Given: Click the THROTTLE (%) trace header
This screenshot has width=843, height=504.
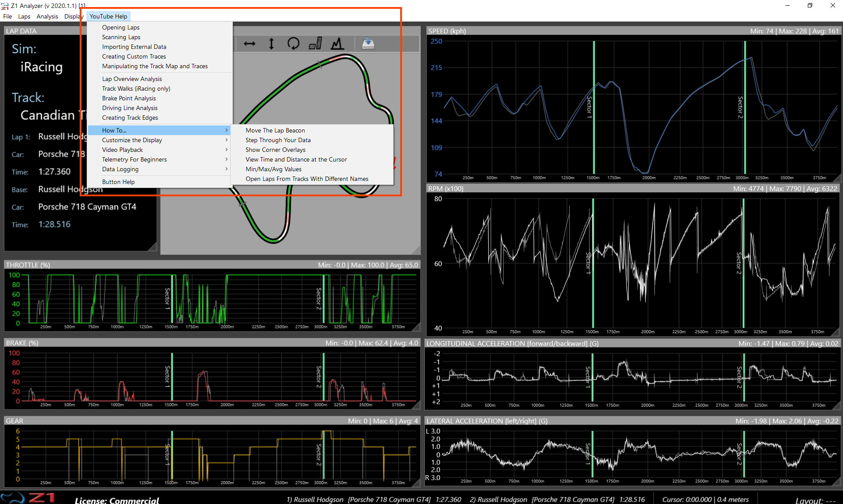Looking at the screenshot, I should [x=28, y=265].
